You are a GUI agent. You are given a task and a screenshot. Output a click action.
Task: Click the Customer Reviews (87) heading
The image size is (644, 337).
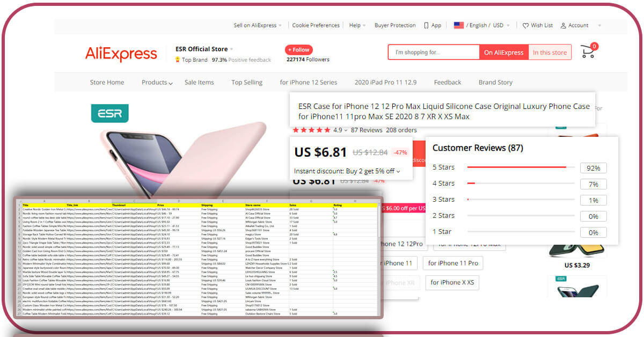point(478,148)
